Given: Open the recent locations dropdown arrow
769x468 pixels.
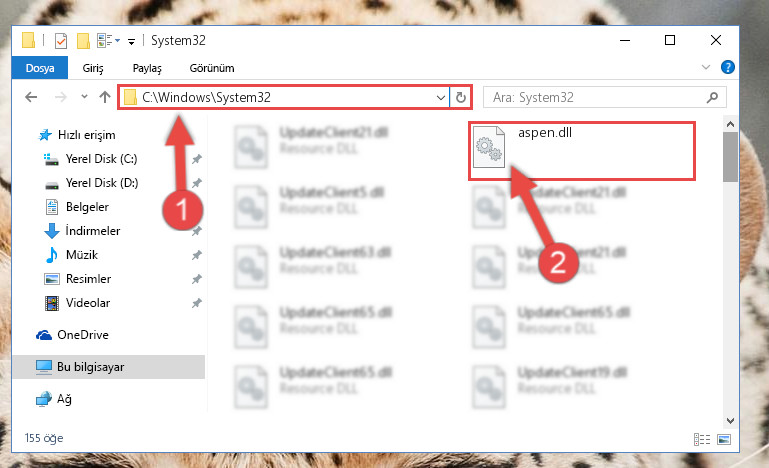Looking at the screenshot, I should click(84, 97).
